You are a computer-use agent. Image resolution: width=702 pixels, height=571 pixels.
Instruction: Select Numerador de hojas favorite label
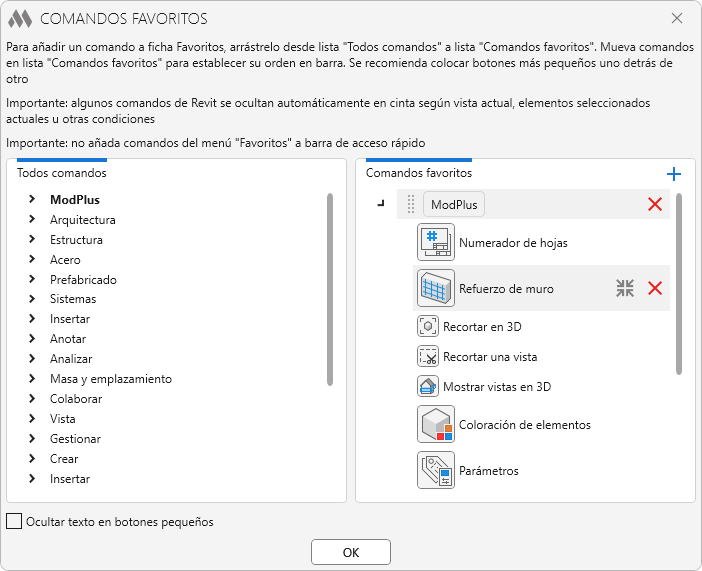(x=513, y=243)
